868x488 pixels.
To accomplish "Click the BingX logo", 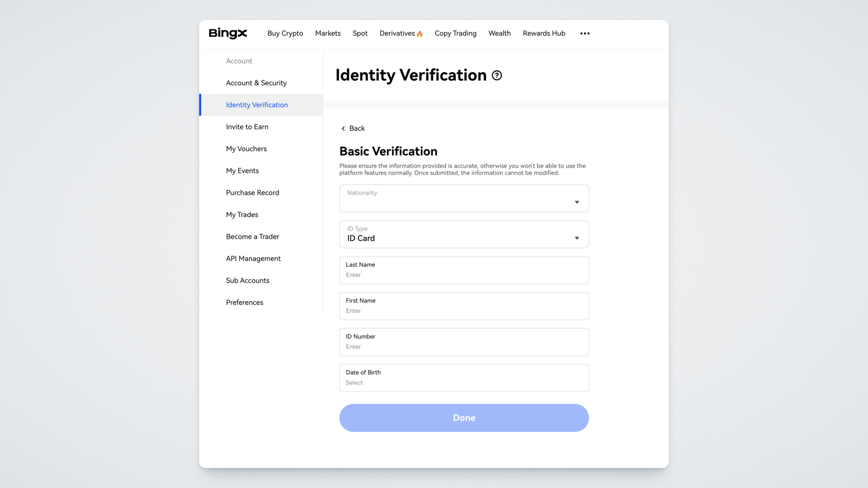I will (228, 33).
